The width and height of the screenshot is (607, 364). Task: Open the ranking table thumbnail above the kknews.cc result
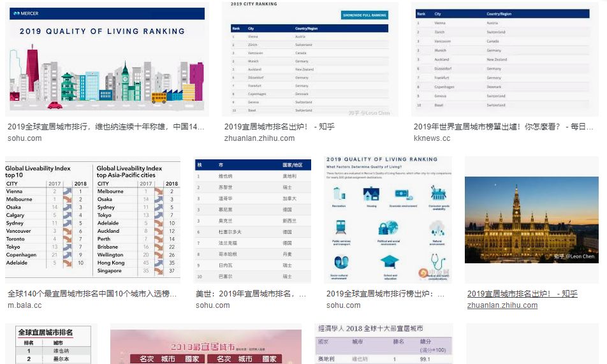tap(505, 59)
